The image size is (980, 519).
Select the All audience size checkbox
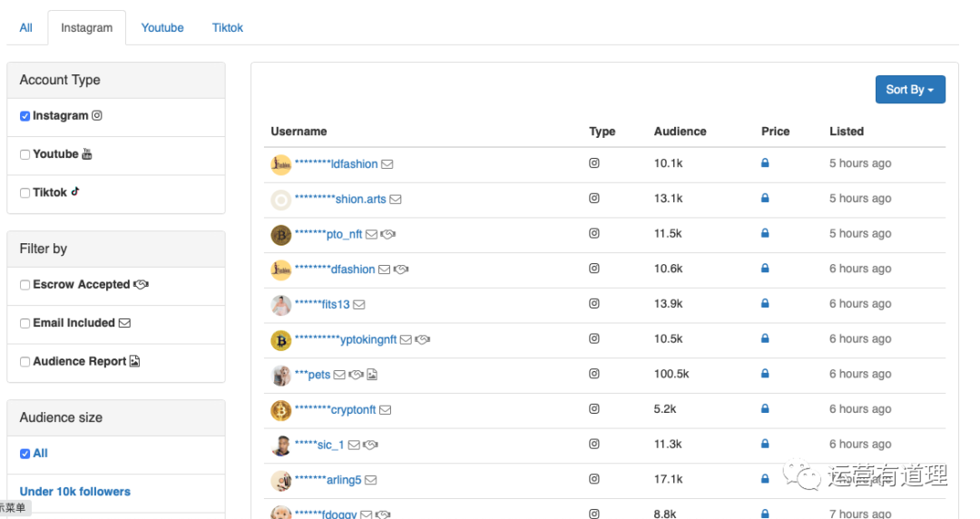25,454
